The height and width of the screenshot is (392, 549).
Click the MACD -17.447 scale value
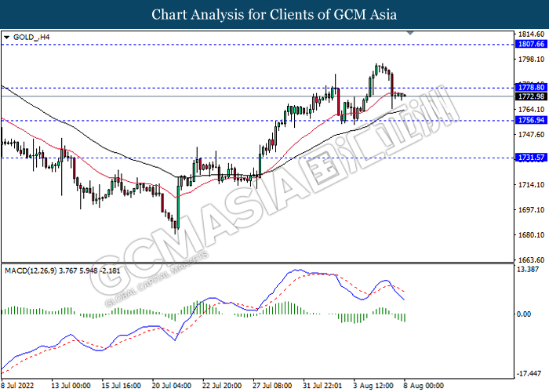click(529, 374)
